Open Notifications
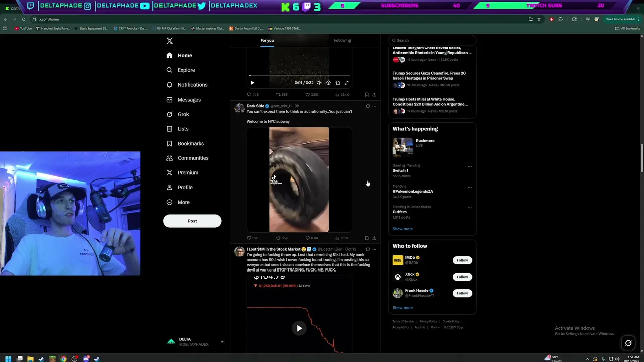The image size is (644, 362). 187,85
